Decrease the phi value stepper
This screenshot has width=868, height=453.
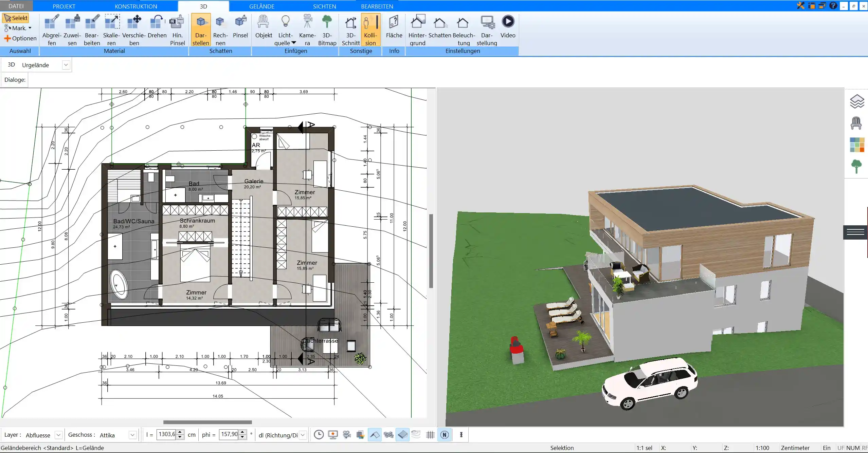tap(242, 437)
